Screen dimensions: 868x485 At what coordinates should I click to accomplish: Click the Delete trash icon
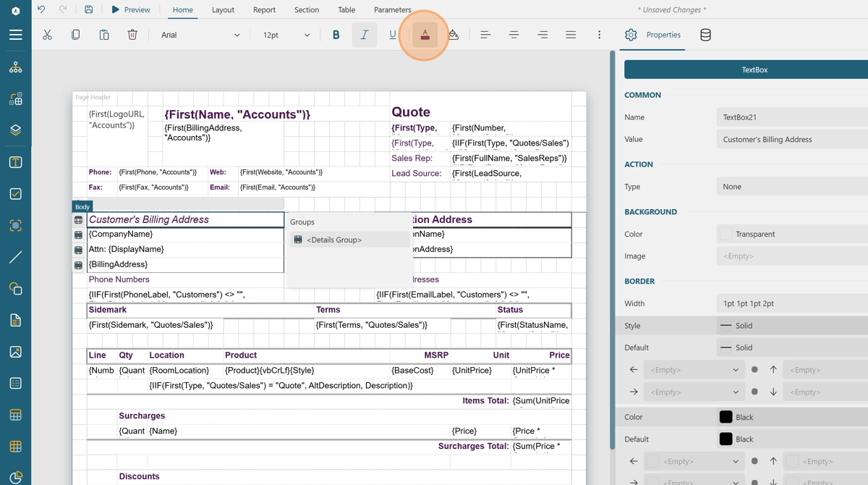pyautogui.click(x=132, y=35)
